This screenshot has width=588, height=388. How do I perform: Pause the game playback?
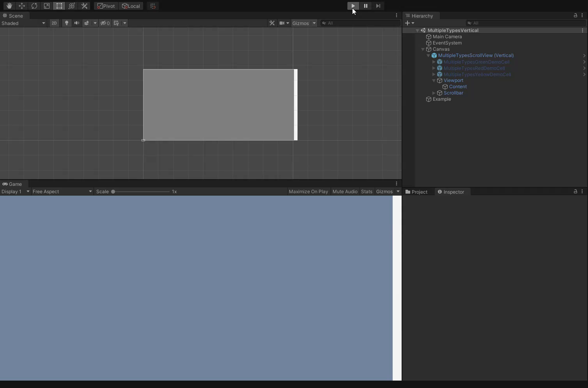click(x=365, y=6)
